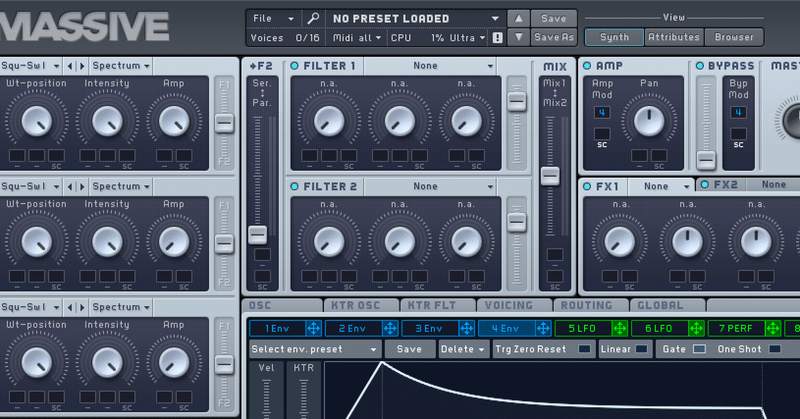Click the Amp Mod source slot 4
The image size is (800, 419).
[602, 113]
